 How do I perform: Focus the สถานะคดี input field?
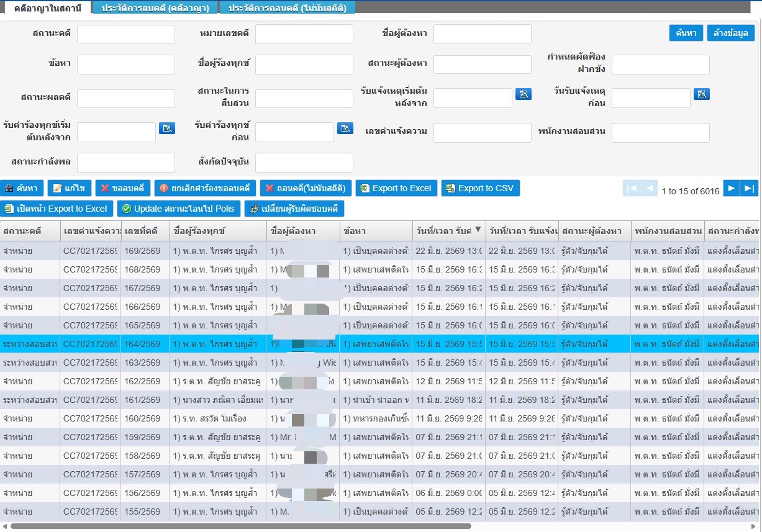pos(126,34)
